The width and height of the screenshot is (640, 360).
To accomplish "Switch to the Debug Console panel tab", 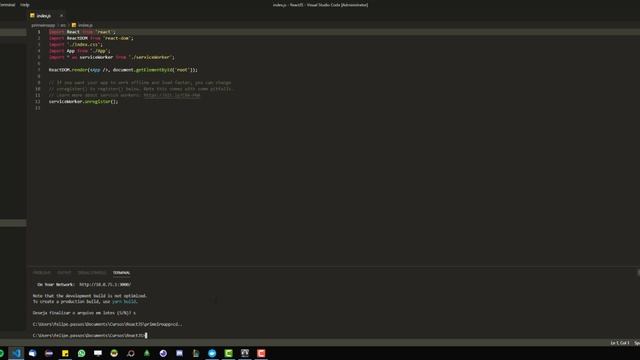I will point(92,273).
